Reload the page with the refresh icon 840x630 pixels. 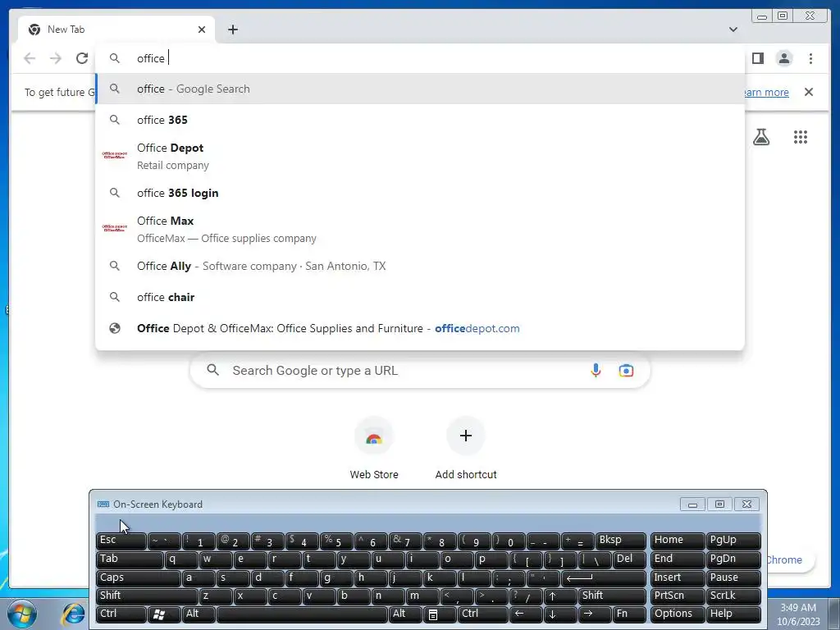pos(82,58)
